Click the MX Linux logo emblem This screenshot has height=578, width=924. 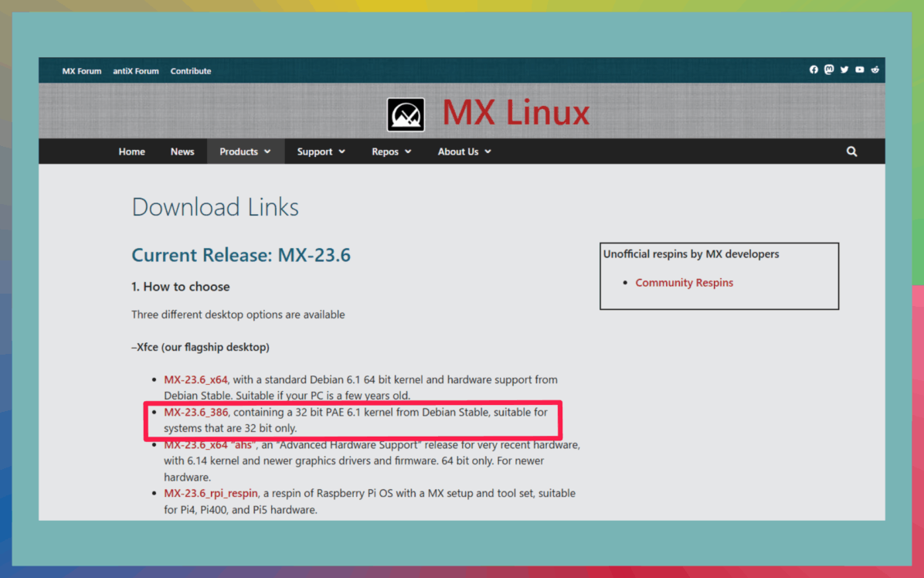405,114
